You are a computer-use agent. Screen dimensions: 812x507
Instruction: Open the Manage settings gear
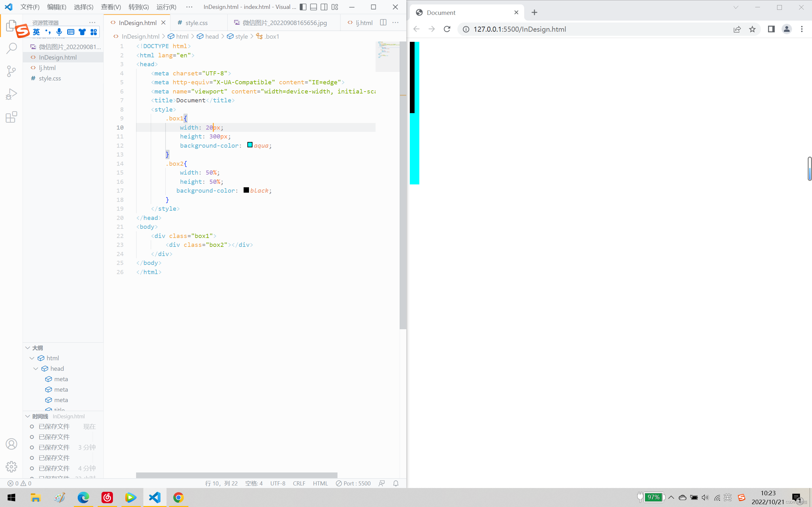[x=11, y=466]
